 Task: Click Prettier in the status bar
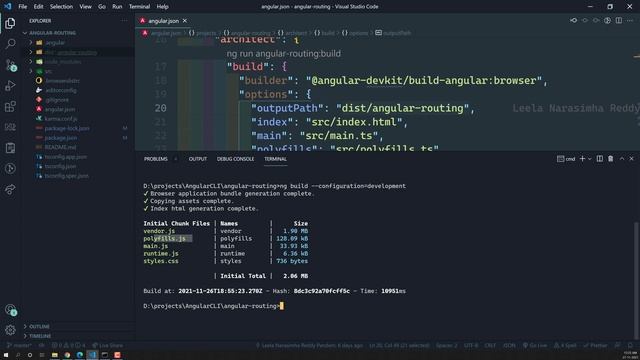(595, 345)
